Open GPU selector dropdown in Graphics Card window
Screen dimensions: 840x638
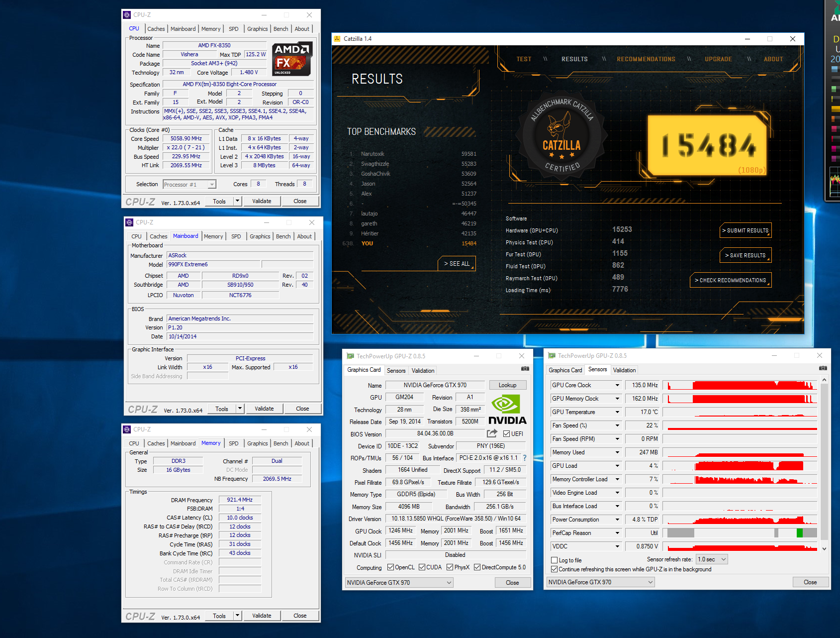[399, 583]
